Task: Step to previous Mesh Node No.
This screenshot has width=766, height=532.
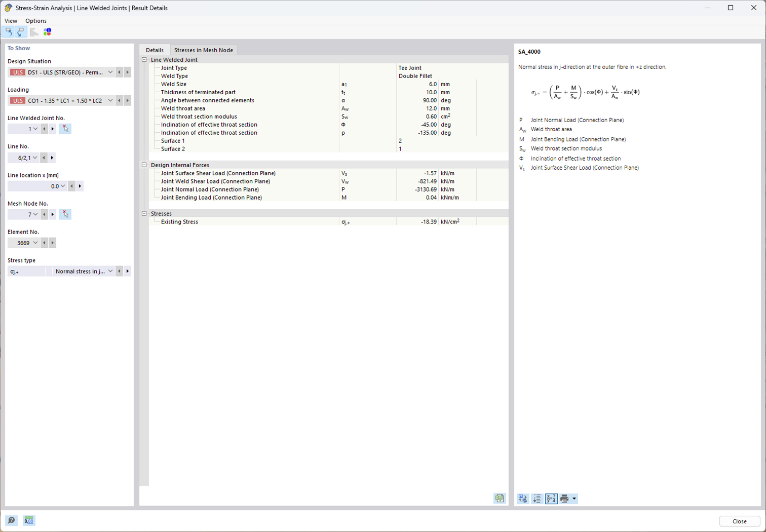Action: (45, 215)
